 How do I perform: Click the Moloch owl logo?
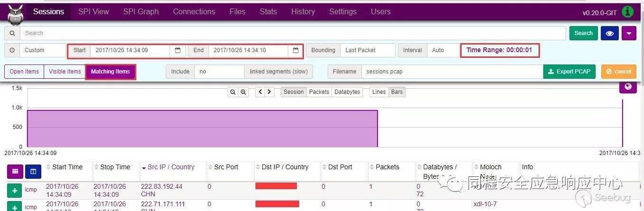click(15, 13)
